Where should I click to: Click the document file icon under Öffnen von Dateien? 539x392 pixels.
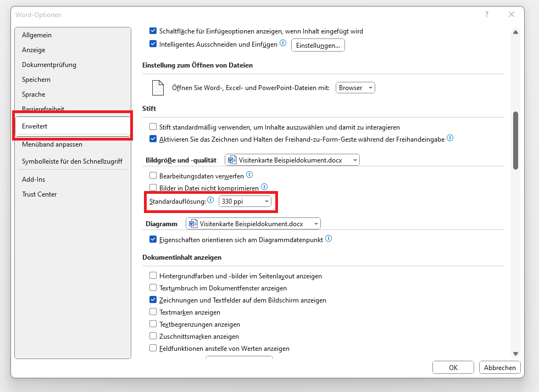click(158, 87)
